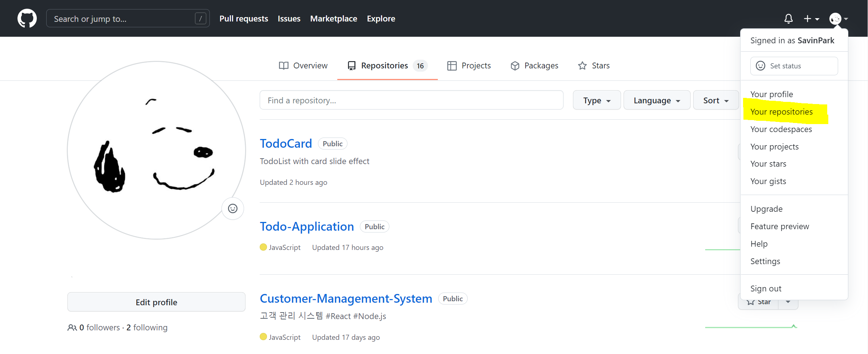Open the Star button dropdown arrow
This screenshot has width=868, height=354.
click(x=788, y=301)
